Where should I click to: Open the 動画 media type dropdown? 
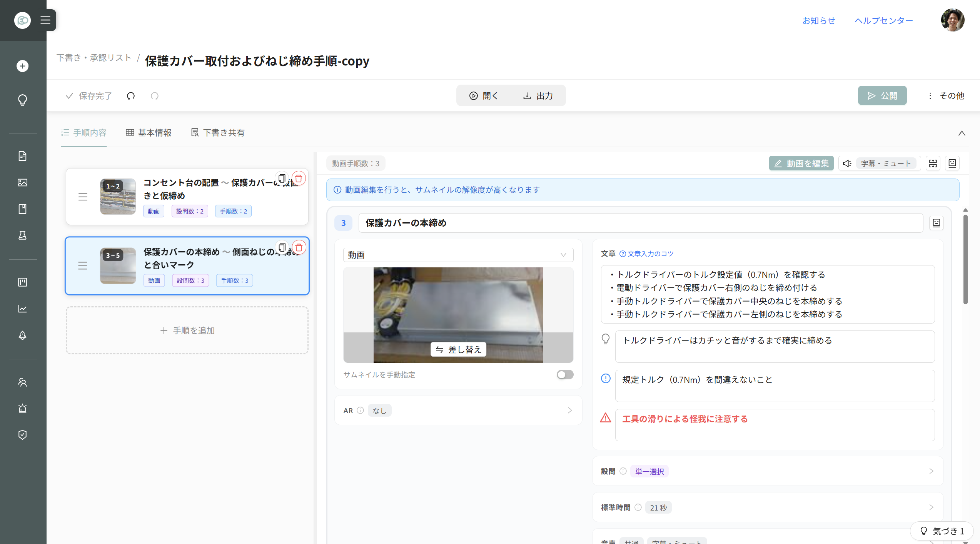pyautogui.click(x=458, y=255)
